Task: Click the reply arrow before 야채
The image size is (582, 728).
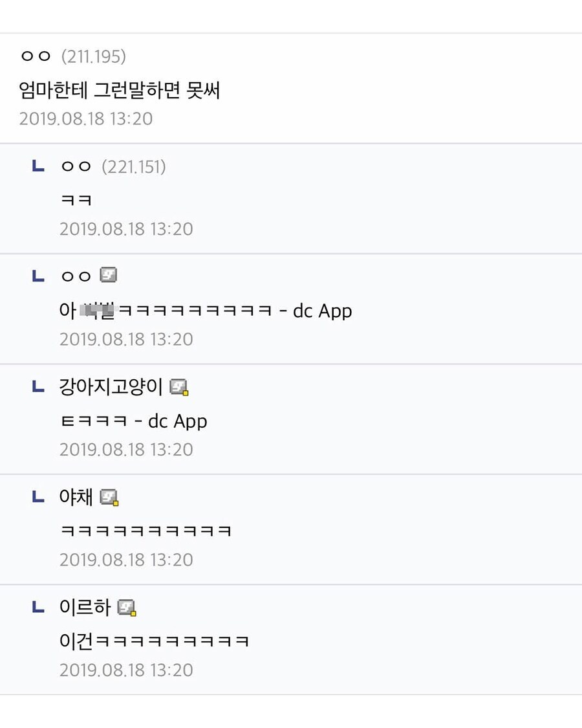Action: click(x=38, y=497)
